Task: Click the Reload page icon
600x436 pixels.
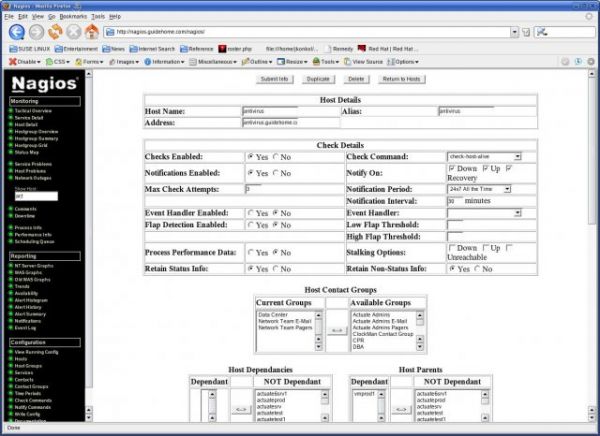Action: [x=57, y=32]
